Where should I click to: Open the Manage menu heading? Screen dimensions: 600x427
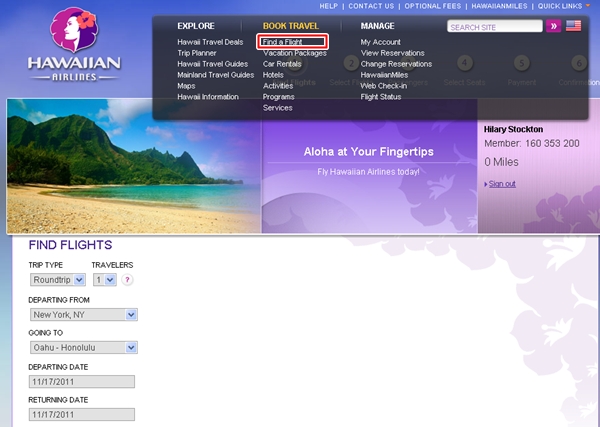coord(377,26)
